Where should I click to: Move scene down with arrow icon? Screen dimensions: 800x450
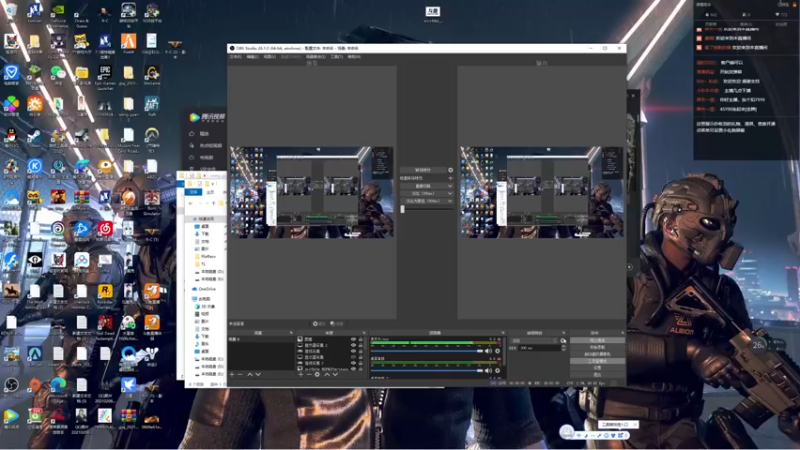pyautogui.click(x=258, y=374)
